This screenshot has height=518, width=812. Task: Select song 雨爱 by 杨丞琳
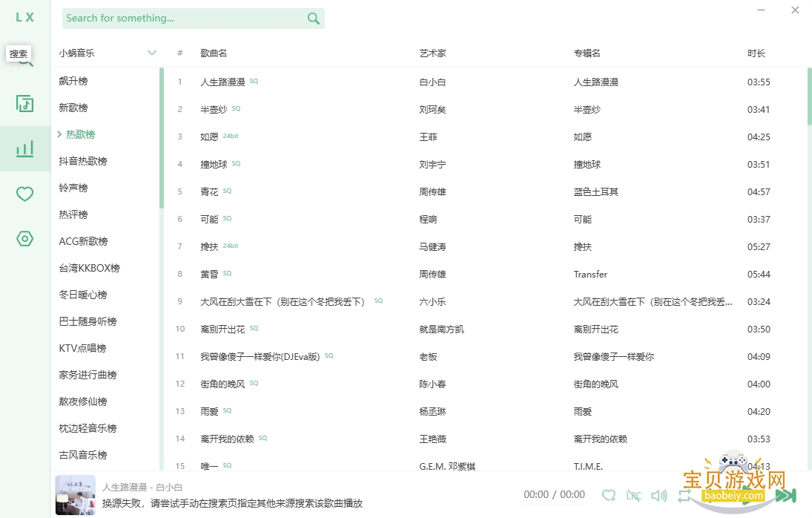point(209,411)
